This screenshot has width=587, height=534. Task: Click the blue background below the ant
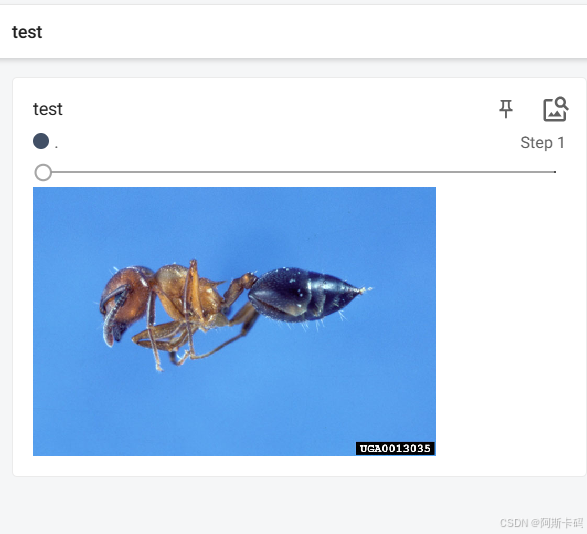pos(234,408)
